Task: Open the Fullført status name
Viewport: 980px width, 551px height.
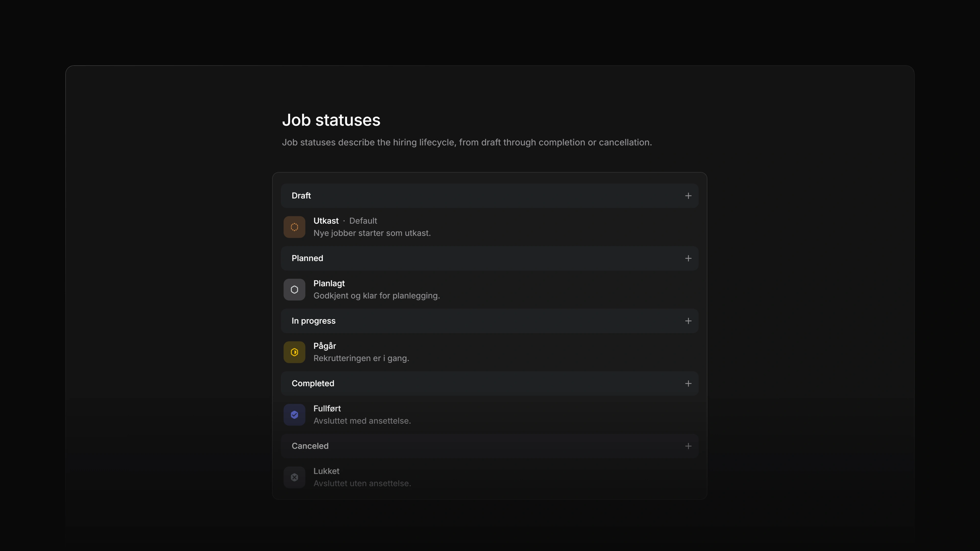Action: click(x=327, y=408)
